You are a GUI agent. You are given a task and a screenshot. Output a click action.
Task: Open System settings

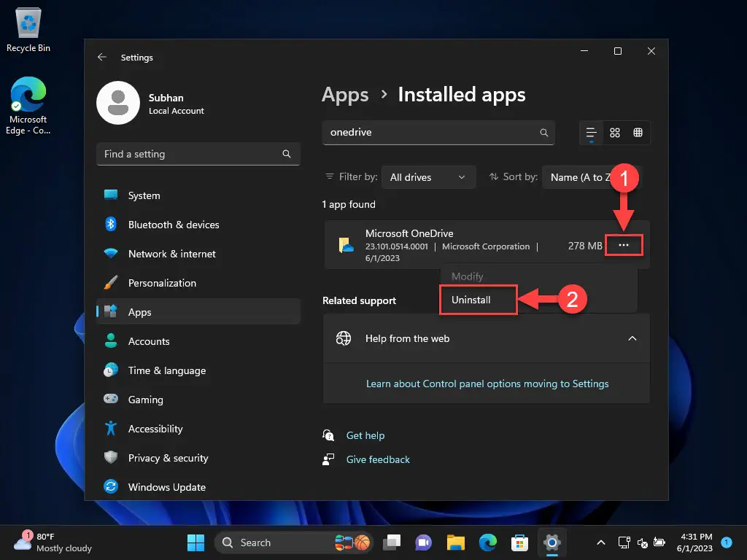pos(198,195)
